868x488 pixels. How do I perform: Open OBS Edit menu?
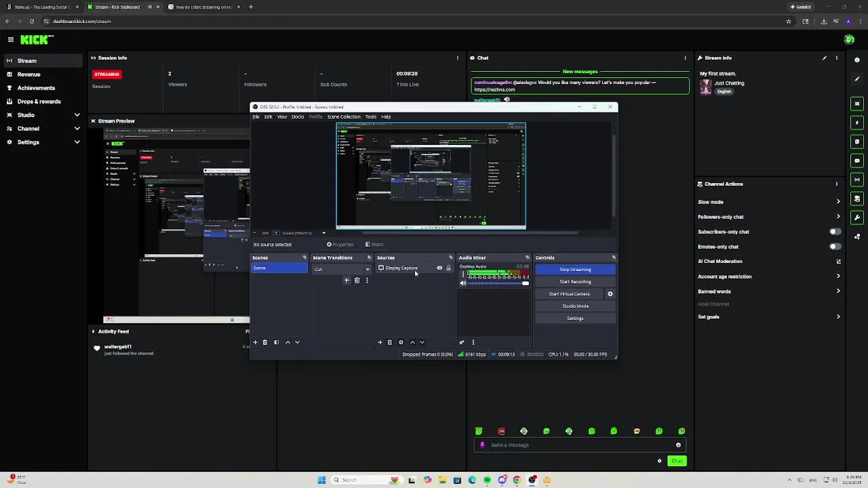[x=268, y=117]
